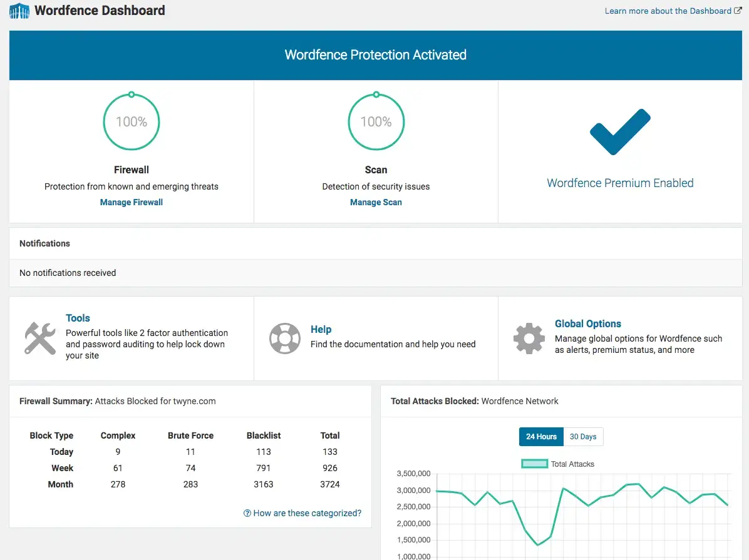Open the Tools wrench icon

[40, 339]
